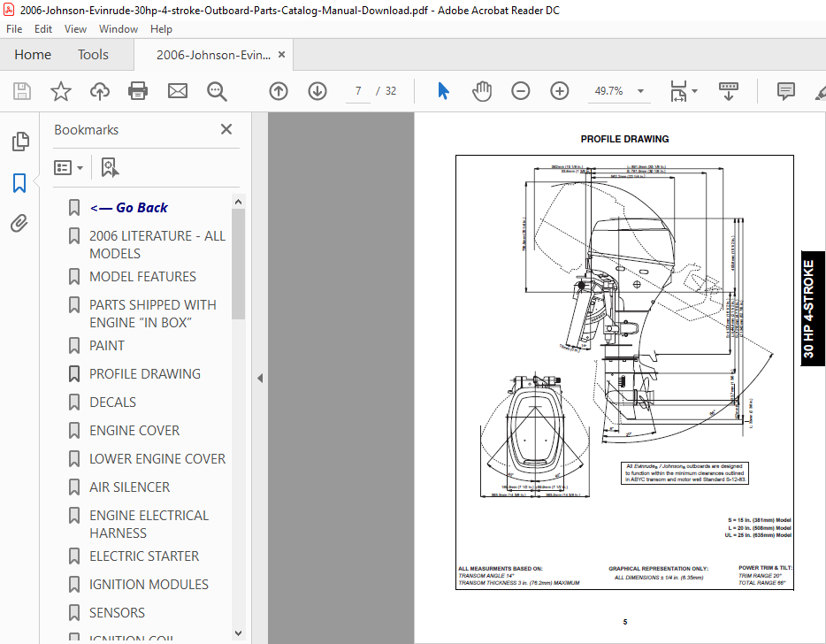Switch to the Tools tab
Image resolution: width=826 pixels, height=644 pixels.
click(x=93, y=55)
